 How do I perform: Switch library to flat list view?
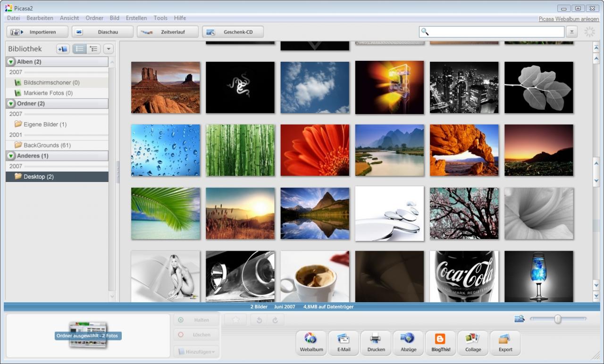(x=80, y=49)
